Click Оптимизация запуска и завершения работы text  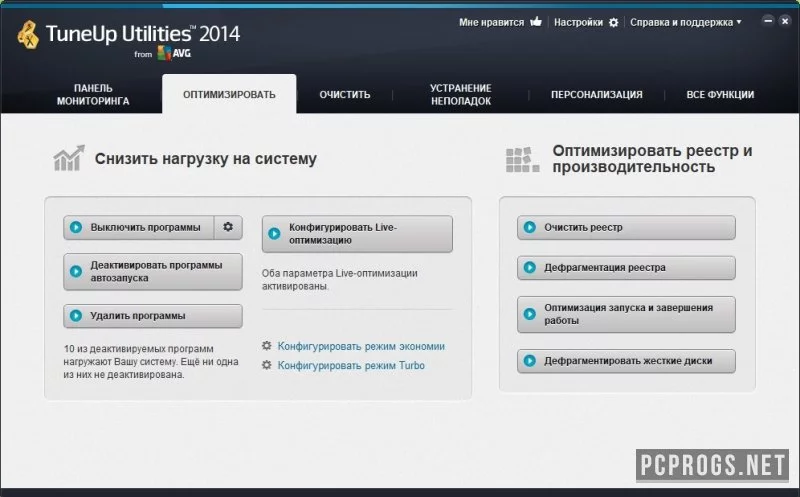coord(628,314)
